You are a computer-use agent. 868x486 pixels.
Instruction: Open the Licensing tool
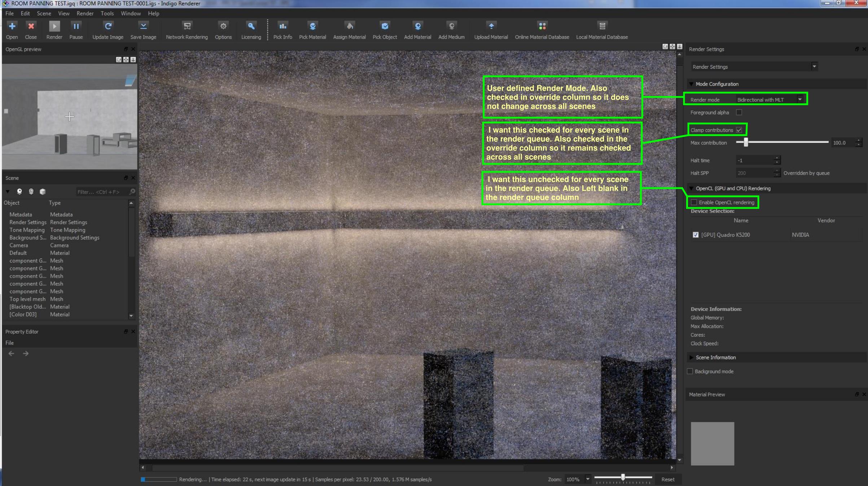tap(251, 26)
